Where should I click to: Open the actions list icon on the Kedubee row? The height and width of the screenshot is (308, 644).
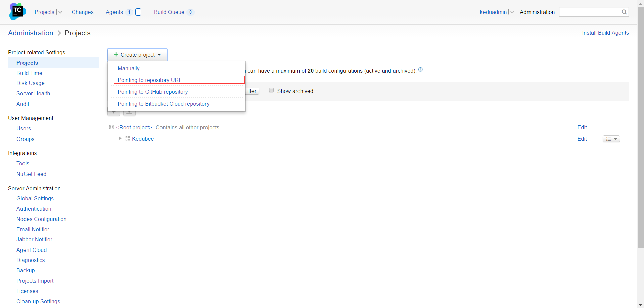click(611, 139)
